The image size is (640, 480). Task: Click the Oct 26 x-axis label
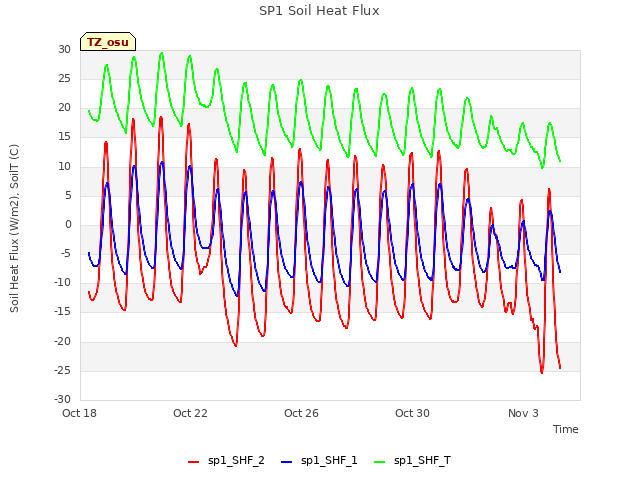(301, 413)
